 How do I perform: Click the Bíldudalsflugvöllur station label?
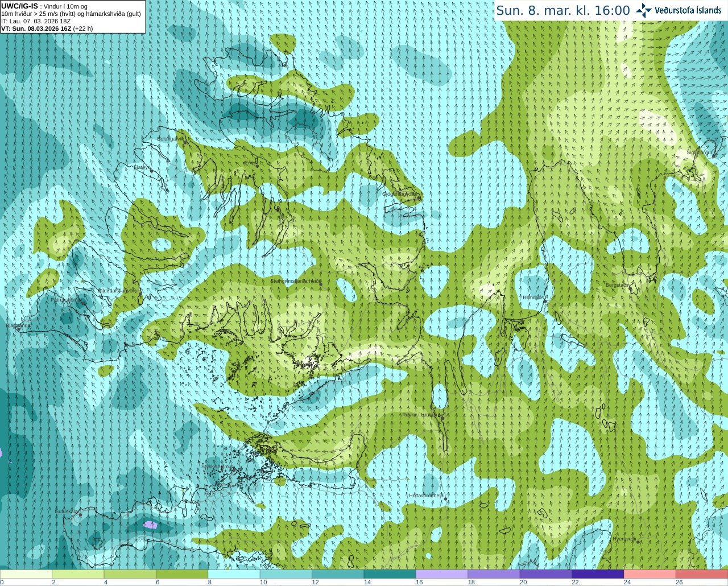tap(119, 290)
